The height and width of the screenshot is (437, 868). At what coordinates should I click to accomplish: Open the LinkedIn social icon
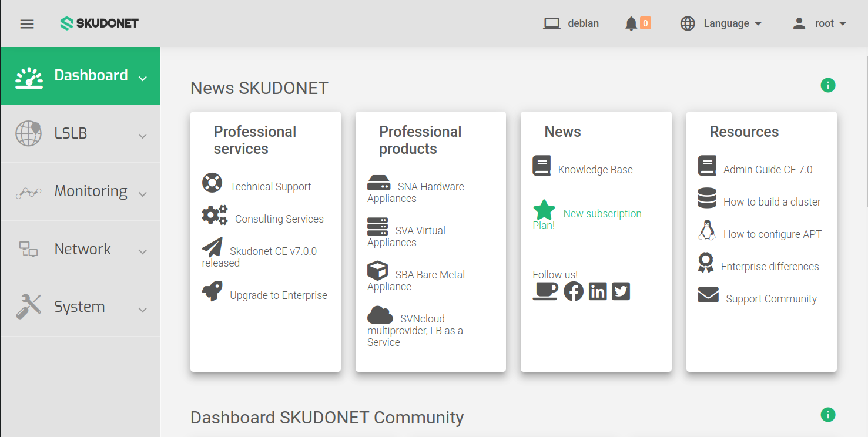tap(598, 291)
